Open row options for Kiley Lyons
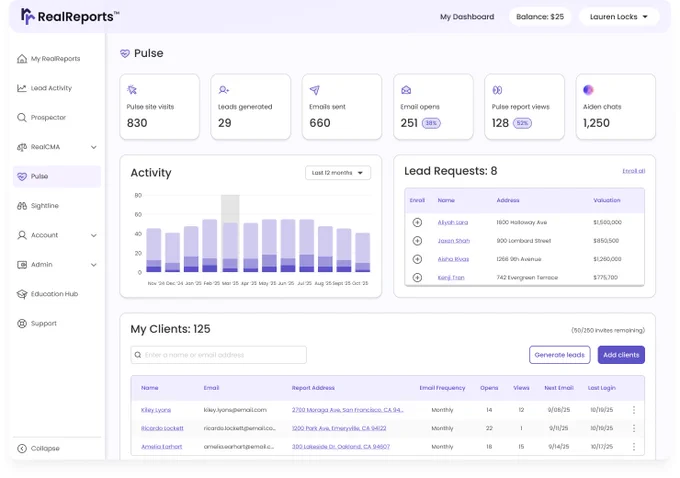This screenshot has width=680, height=478. coord(634,410)
